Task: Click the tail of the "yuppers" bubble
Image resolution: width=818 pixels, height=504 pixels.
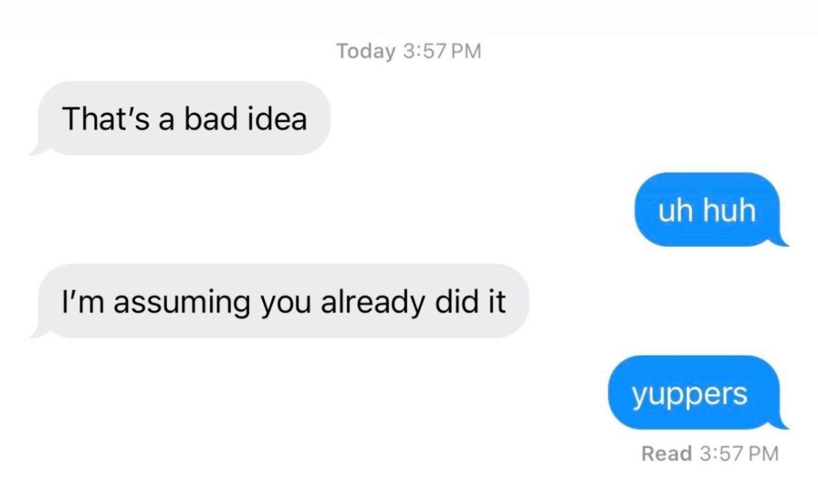Action: [x=780, y=421]
